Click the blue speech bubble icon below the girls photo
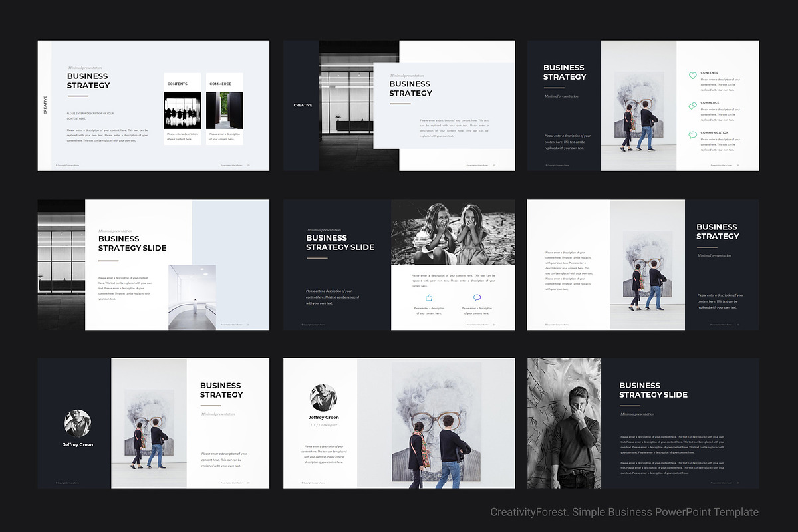Viewport: 798px width, 532px height. coord(477,298)
